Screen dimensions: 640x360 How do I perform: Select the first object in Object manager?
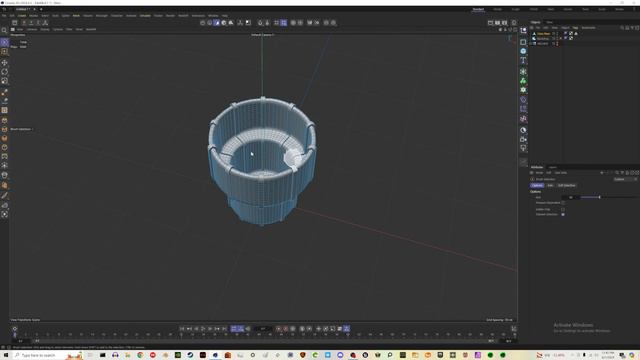pos(543,33)
